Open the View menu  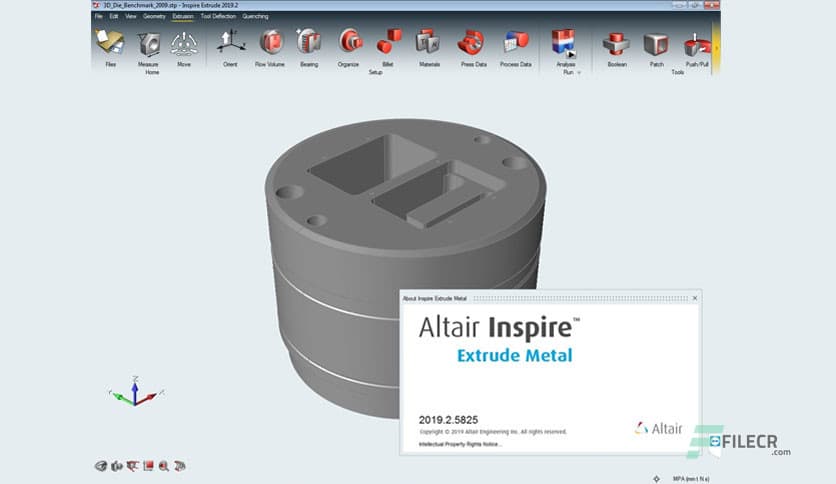click(131, 17)
